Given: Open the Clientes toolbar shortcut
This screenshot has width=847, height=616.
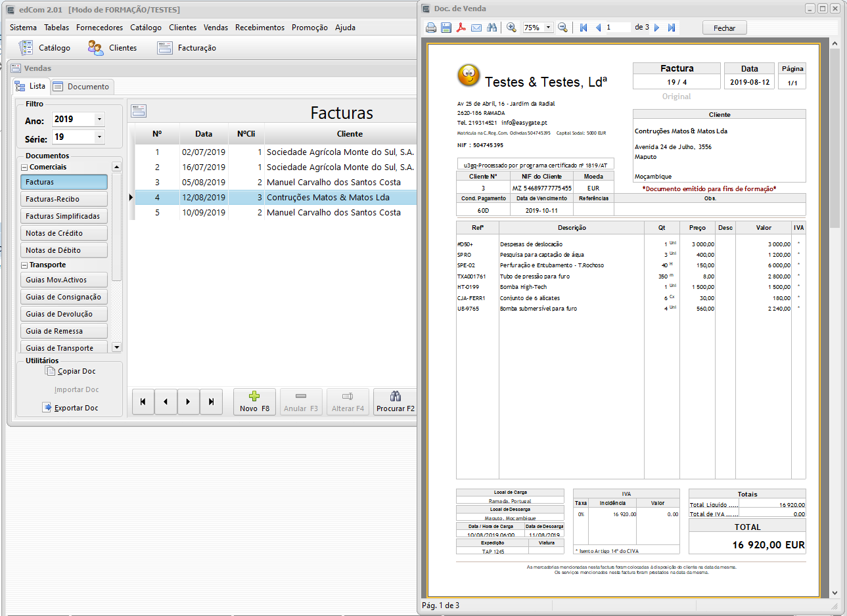Looking at the screenshot, I should [112, 48].
